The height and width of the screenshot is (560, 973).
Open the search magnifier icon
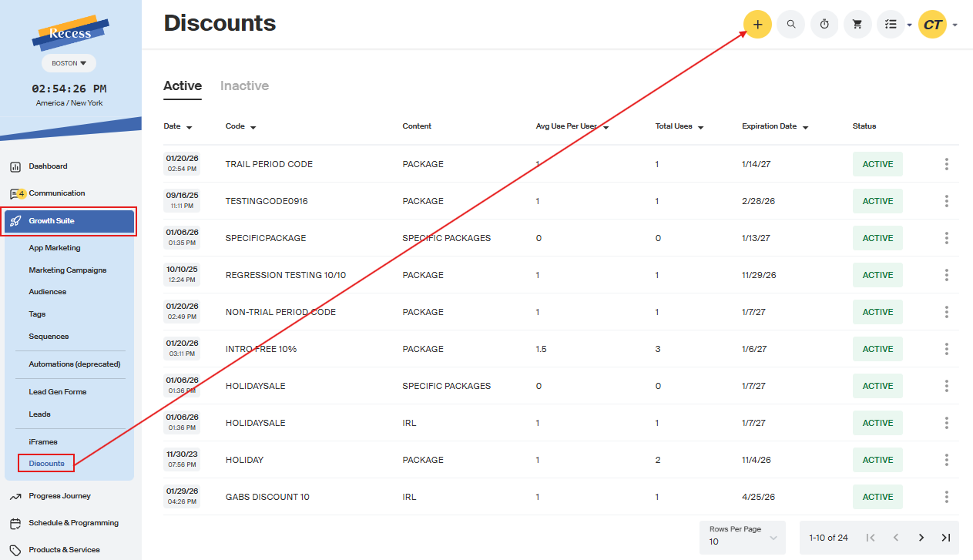point(791,25)
